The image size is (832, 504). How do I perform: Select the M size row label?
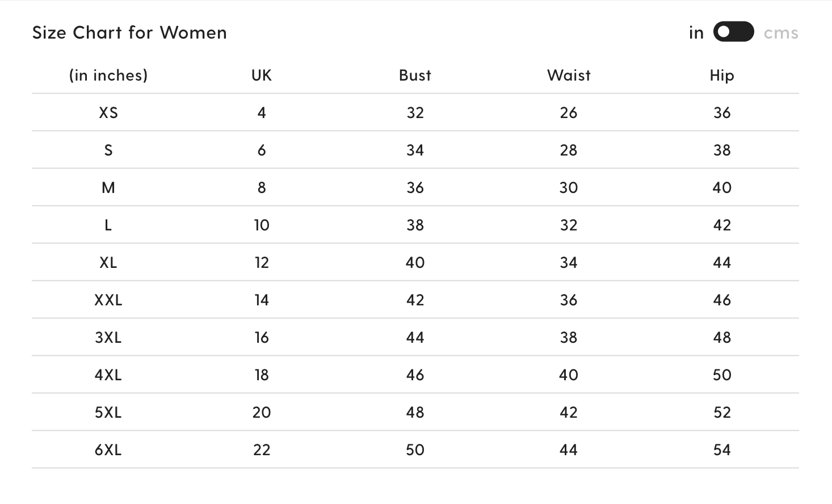108,187
